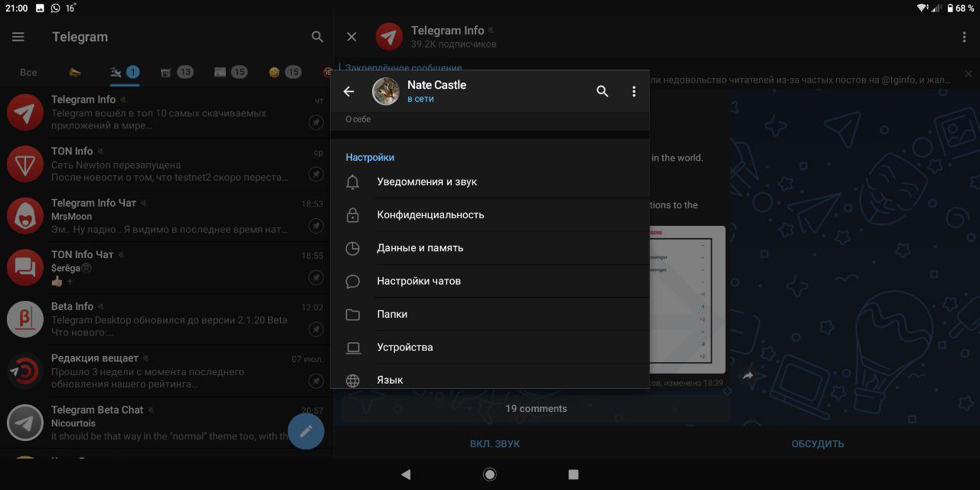
Task: Open the newspaper folder tab
Action: point(230,72)
